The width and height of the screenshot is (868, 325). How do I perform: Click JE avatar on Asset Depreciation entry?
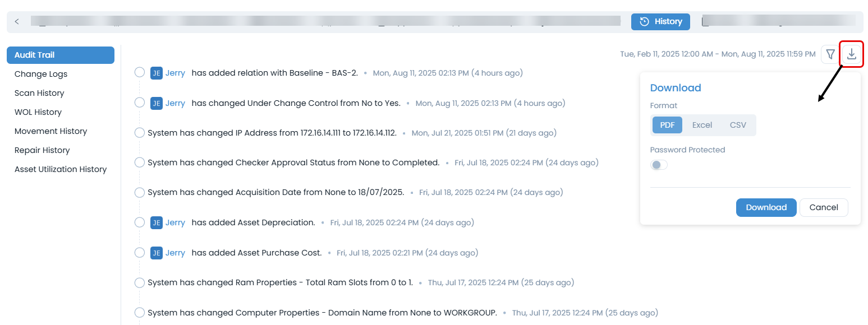157,222
